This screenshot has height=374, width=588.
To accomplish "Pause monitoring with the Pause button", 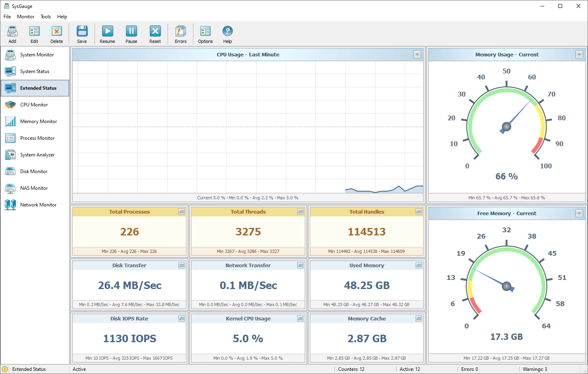I will click(x=131, y=31).
